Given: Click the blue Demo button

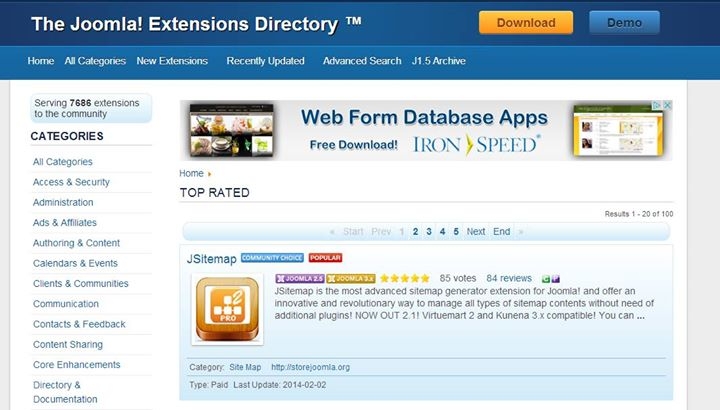Looking at the screenshot, I should (624, 22).
